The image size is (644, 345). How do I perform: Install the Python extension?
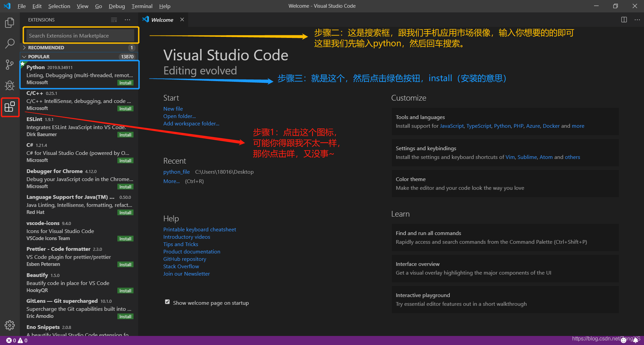pos(125,83)
